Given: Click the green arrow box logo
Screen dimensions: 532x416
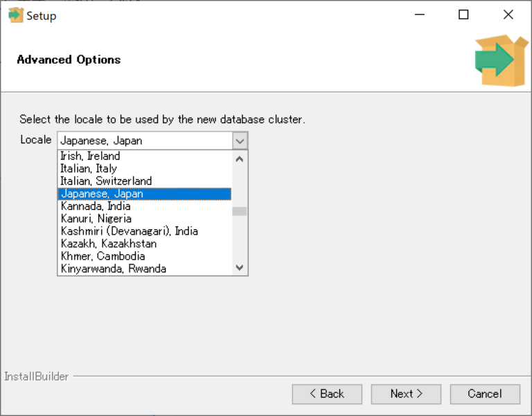Looking at the screenshot, I should pyautogui.click(x=502, y=61).
